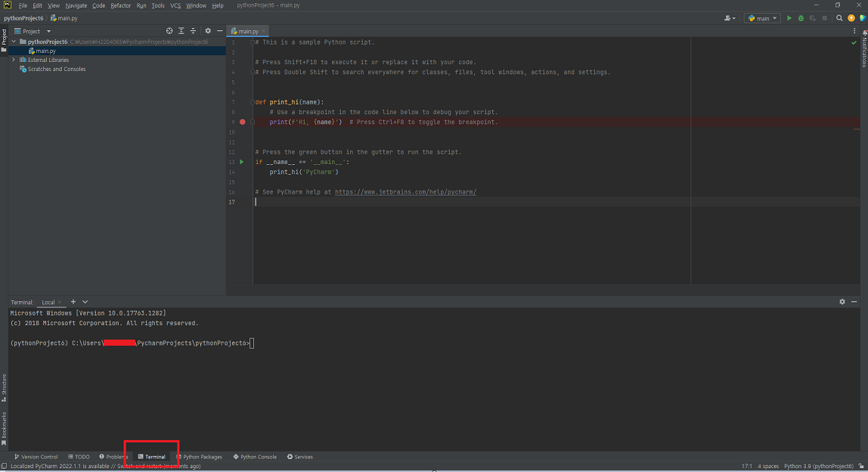Click Project sidebar tool button
The height and width of the screenshot is (472, 868).
(4, 40)
